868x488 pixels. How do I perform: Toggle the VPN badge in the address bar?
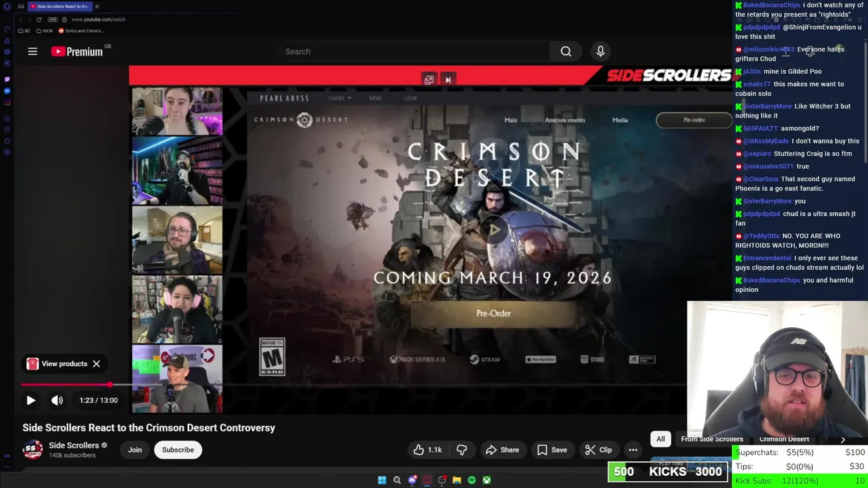tap(53, 20)
